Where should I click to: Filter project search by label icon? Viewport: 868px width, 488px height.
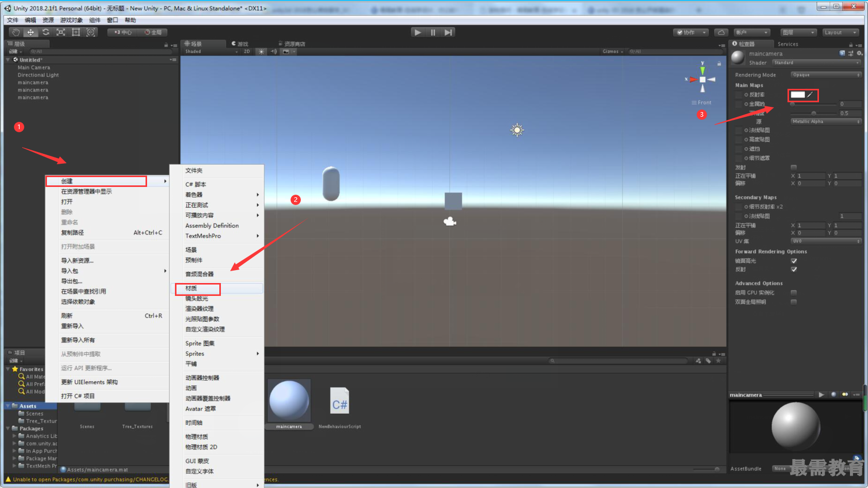(708, 361)
